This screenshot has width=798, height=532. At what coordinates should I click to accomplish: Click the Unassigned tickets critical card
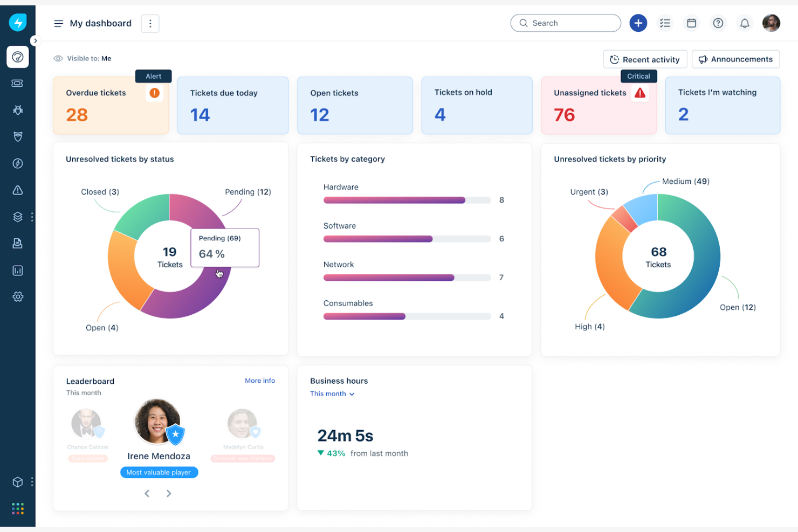point(598,105)
